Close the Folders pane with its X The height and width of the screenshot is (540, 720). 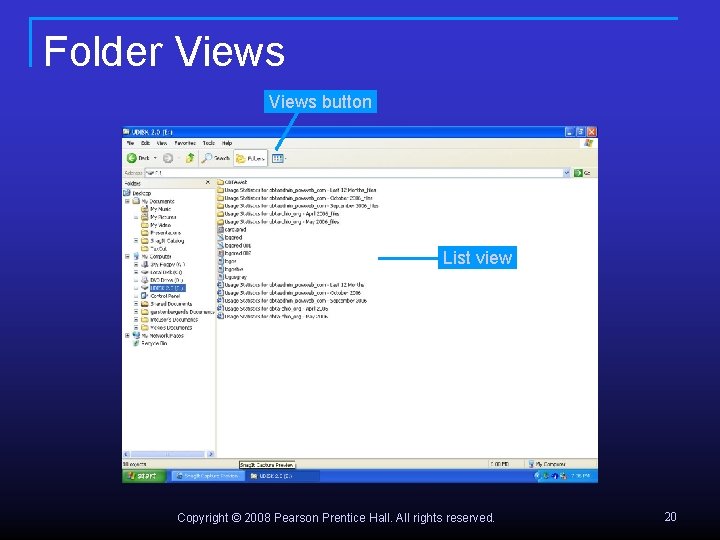pos(208,183)
